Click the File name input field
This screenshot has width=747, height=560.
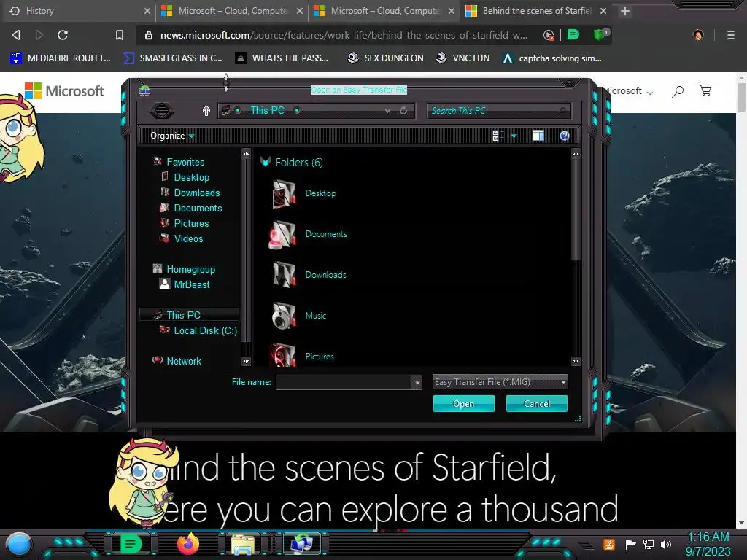pos(344,382)
